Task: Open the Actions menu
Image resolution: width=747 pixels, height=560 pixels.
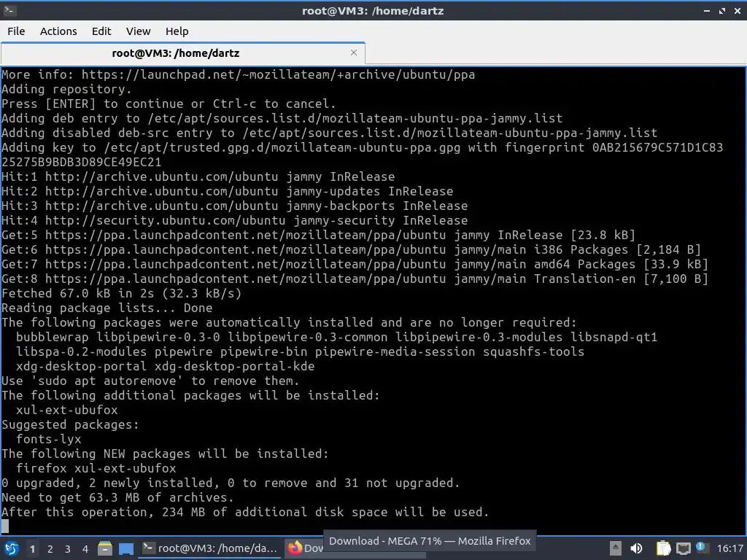Action: click(58, 31)
